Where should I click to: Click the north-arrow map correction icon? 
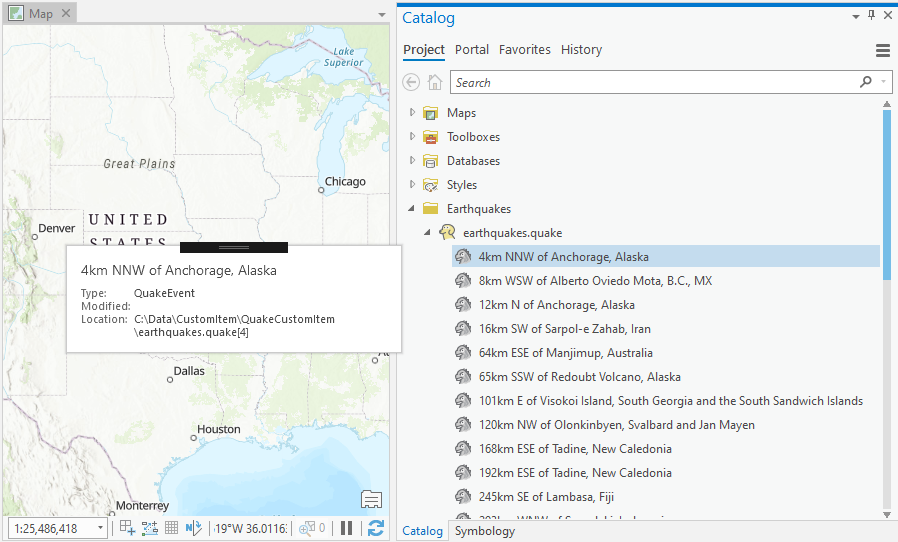click(194, 528)
